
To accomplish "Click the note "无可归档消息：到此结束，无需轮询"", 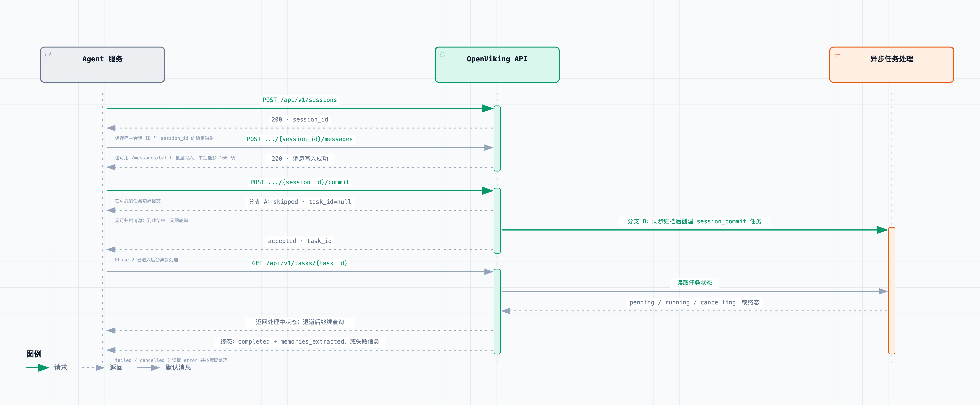I will pos(151,221).
